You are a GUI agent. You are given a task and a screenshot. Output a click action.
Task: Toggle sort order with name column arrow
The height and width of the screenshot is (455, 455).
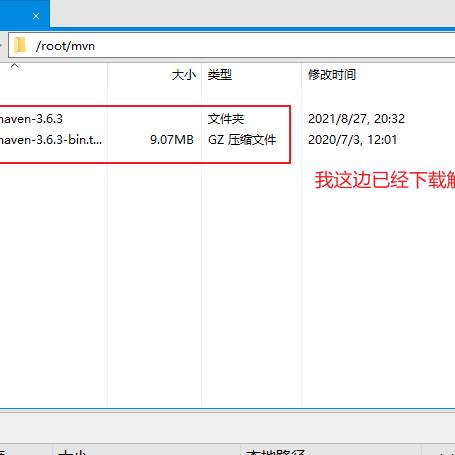(x=14, y=66)
